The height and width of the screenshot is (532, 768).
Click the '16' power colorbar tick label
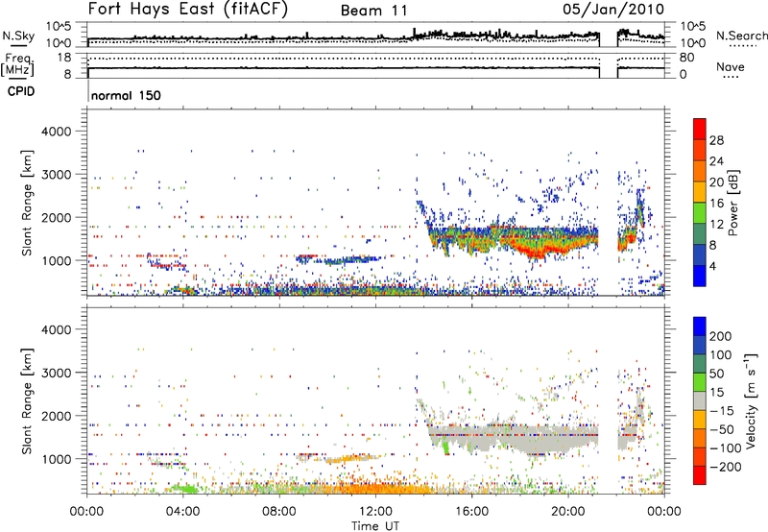(716, 204)
